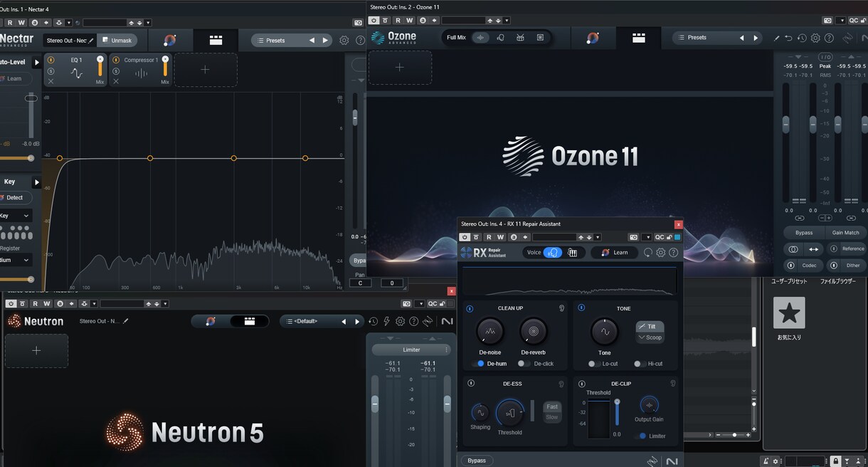868x467 pixels.
Task: Enable the Hi-cut switch in RX Tone
Action: [x=638, y=364]
